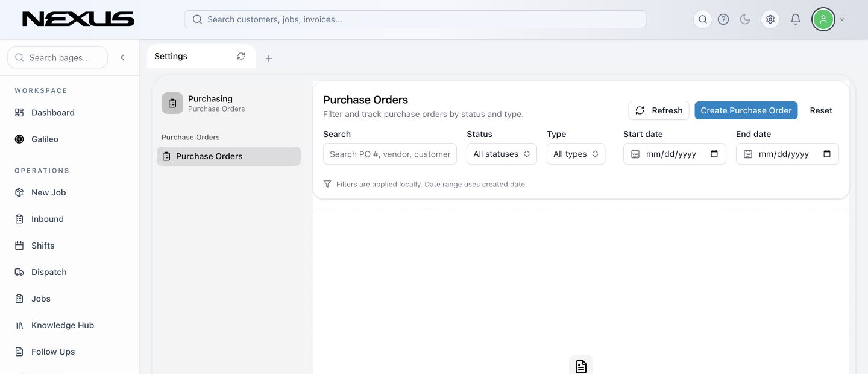Viewport: 868px width, 374px height.
Task: Open the All statuses dropdown
Action: (x=502, y=154)
